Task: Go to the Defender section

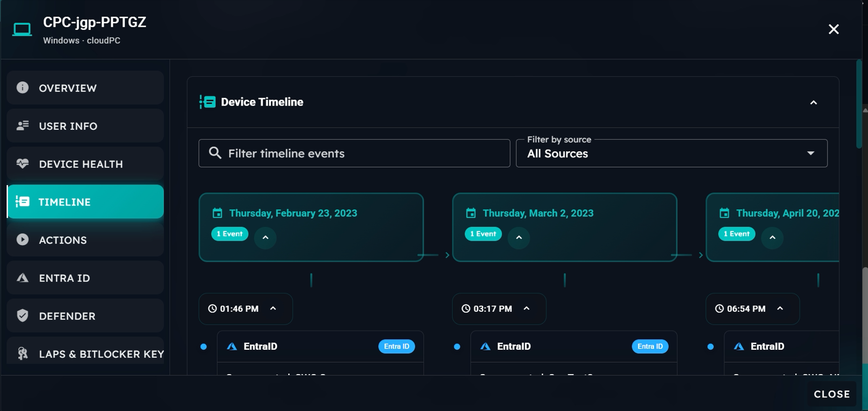Action: click(85, 316)
